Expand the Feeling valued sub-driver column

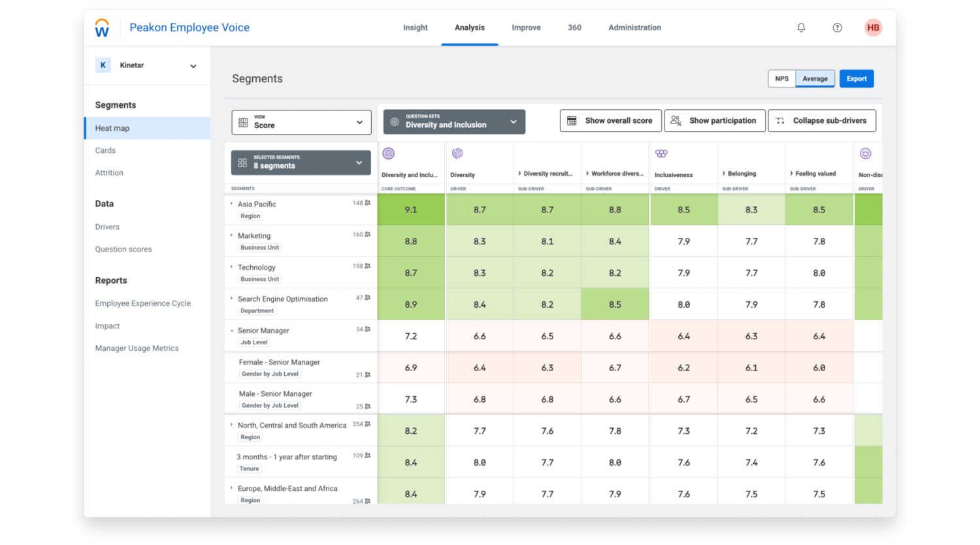791,174
